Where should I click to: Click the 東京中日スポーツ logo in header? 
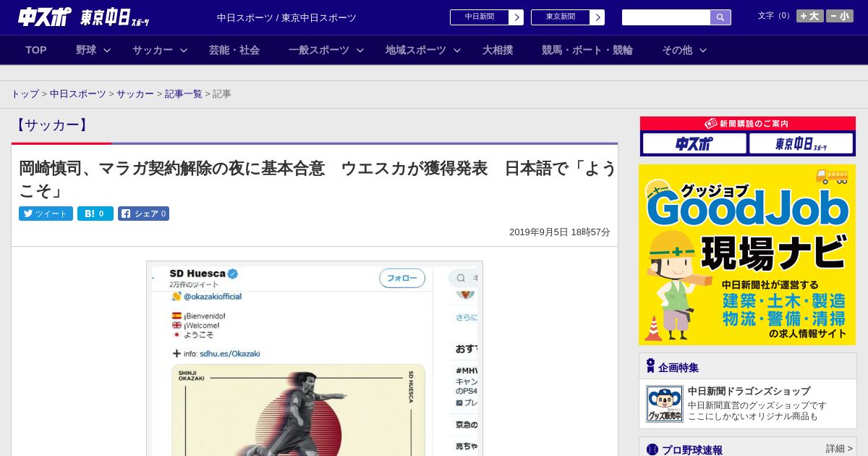click(115, 17)
